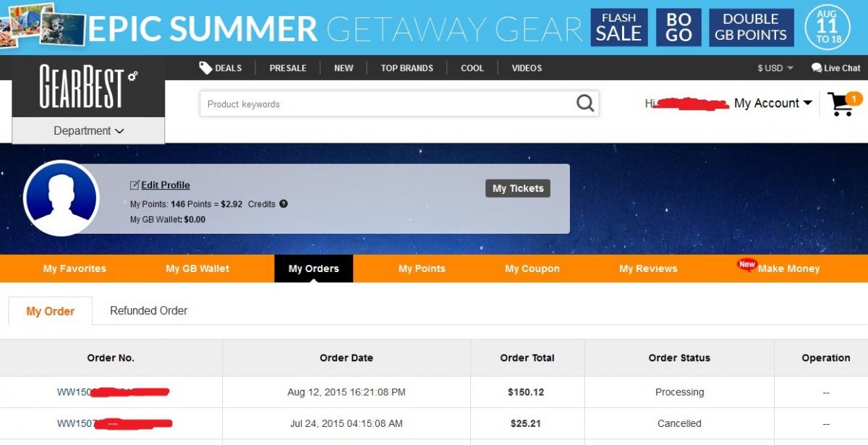The width and height of the screenshot is (868, 445).
Task: Switch to the Refunded Order tab
Action: click(x=148, y=310)
